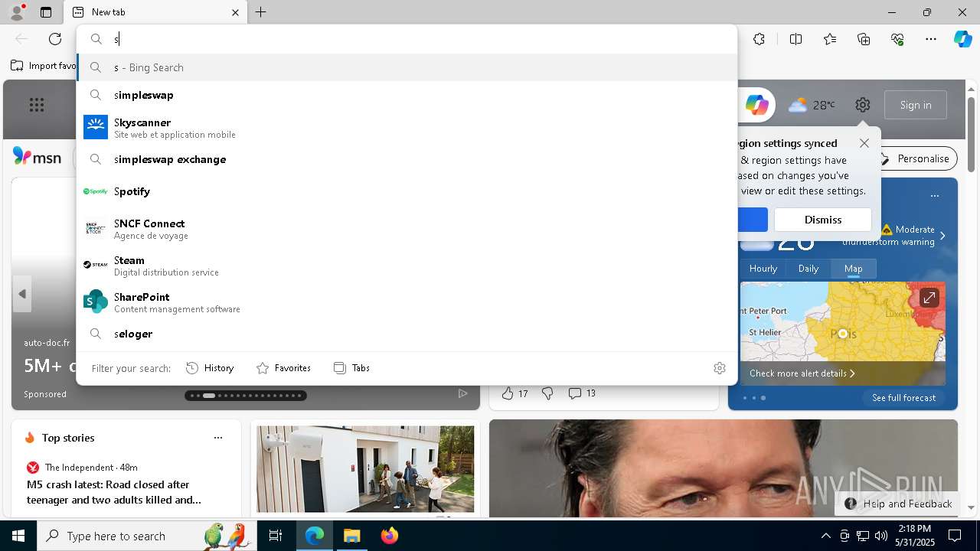Screen dimensions: 980x551
Task: Open volume control in system tray
Action: (x=881, y=536)
